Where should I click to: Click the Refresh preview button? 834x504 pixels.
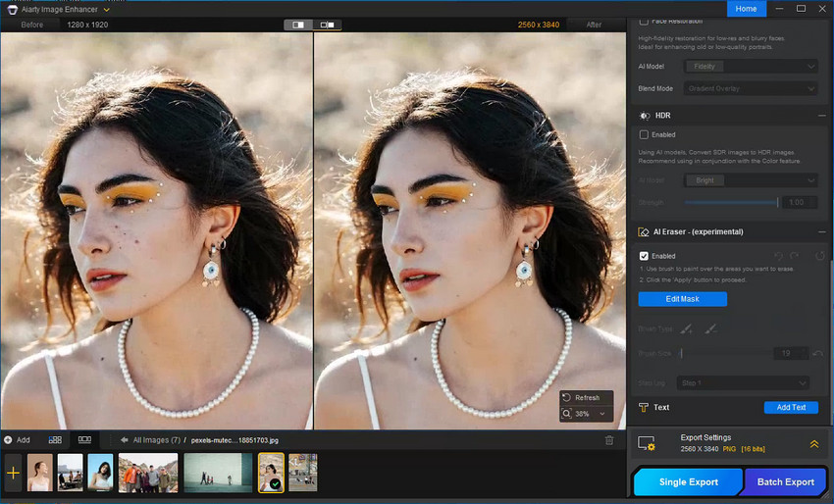point(587,398)
